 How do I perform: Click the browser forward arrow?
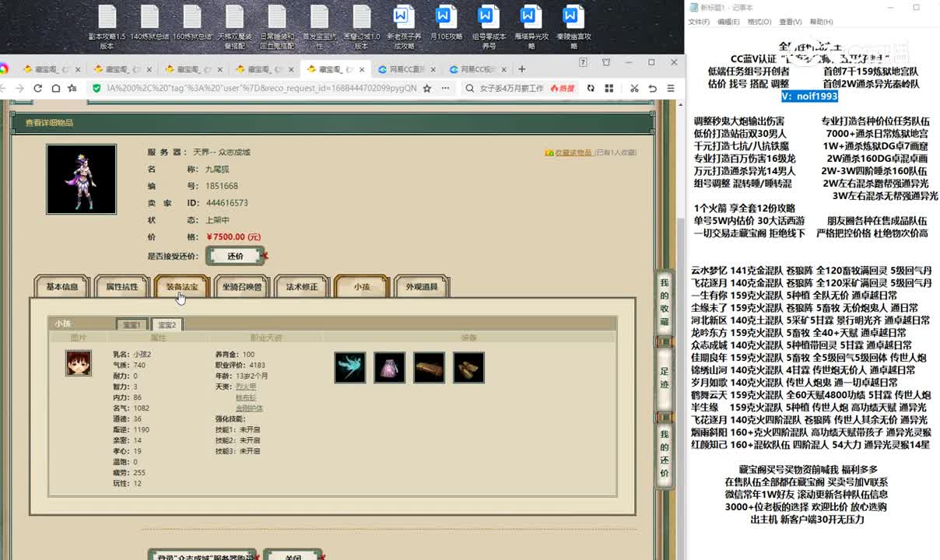point(19,89)
